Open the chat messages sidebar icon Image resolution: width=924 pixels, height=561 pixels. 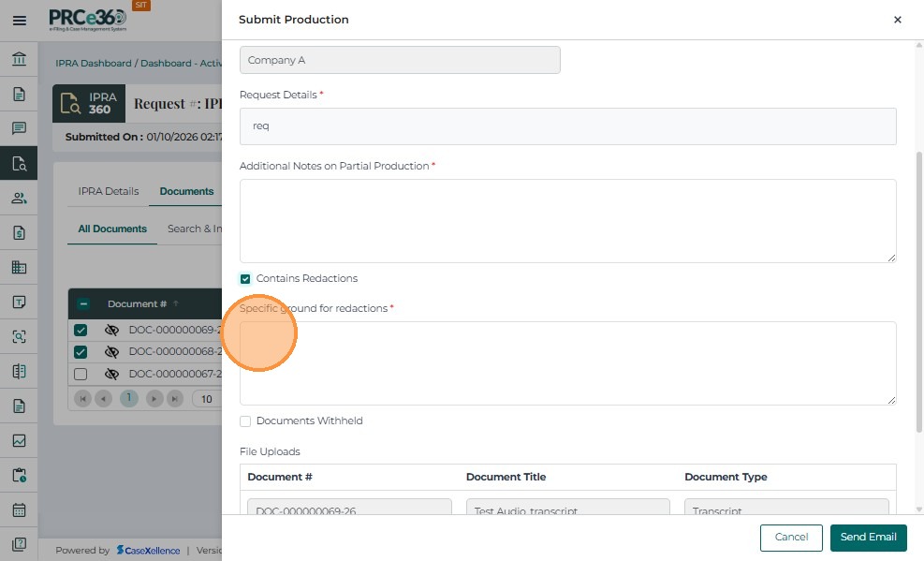click(19, 128)
